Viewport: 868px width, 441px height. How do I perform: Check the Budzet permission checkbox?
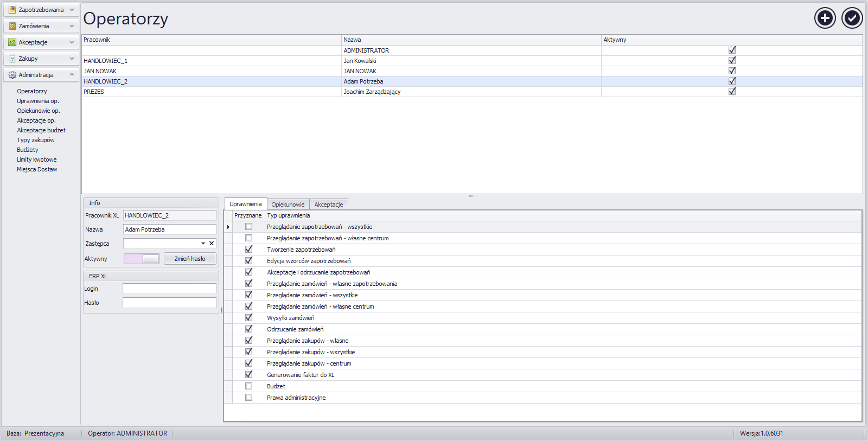click(x=248, y=386)
